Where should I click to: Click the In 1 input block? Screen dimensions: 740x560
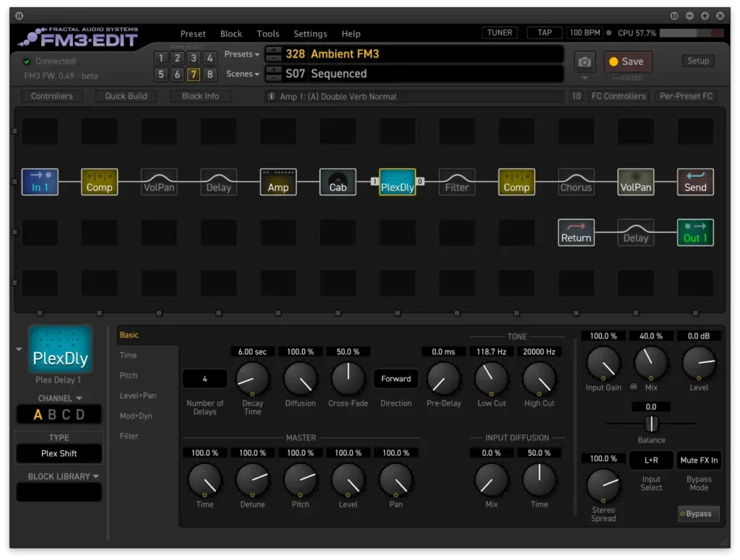click(x=40, y=182)
